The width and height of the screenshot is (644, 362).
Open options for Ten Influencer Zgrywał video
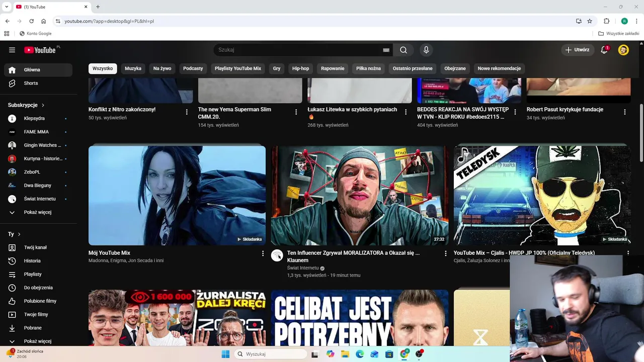point(445,253)
